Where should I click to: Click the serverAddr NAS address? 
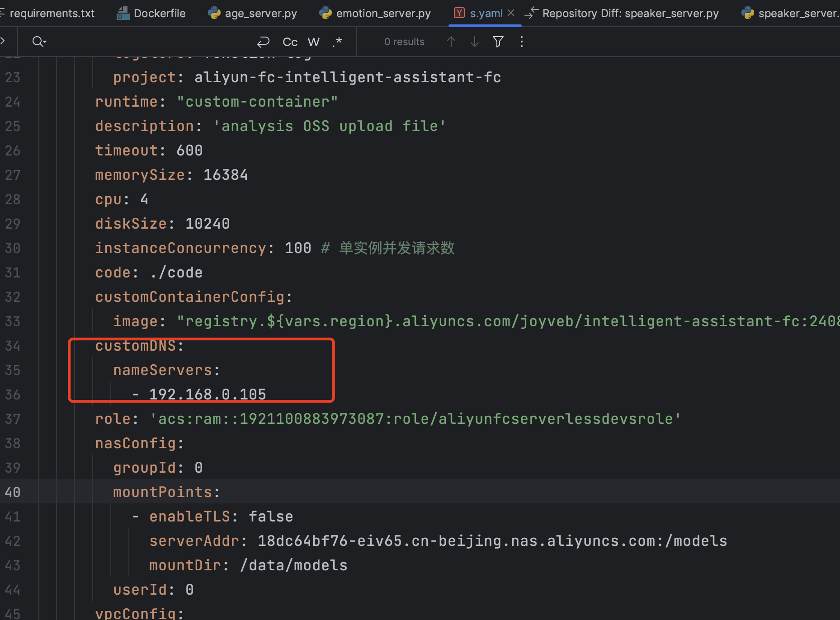click(492, 541)
